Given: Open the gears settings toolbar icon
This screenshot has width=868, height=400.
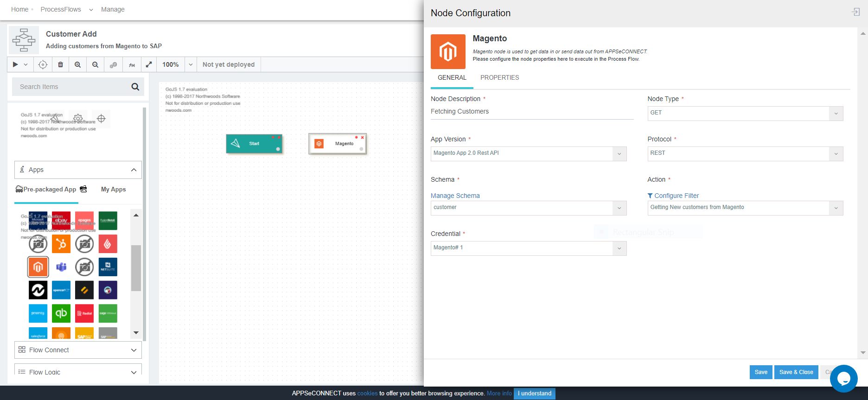Looking at the screenshot, I should 113,64.
